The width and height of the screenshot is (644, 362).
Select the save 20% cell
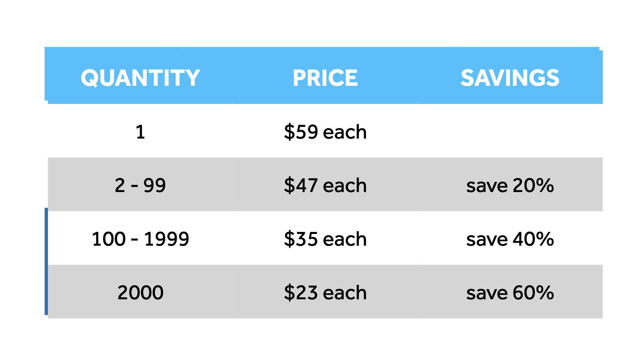click(510, 185)
